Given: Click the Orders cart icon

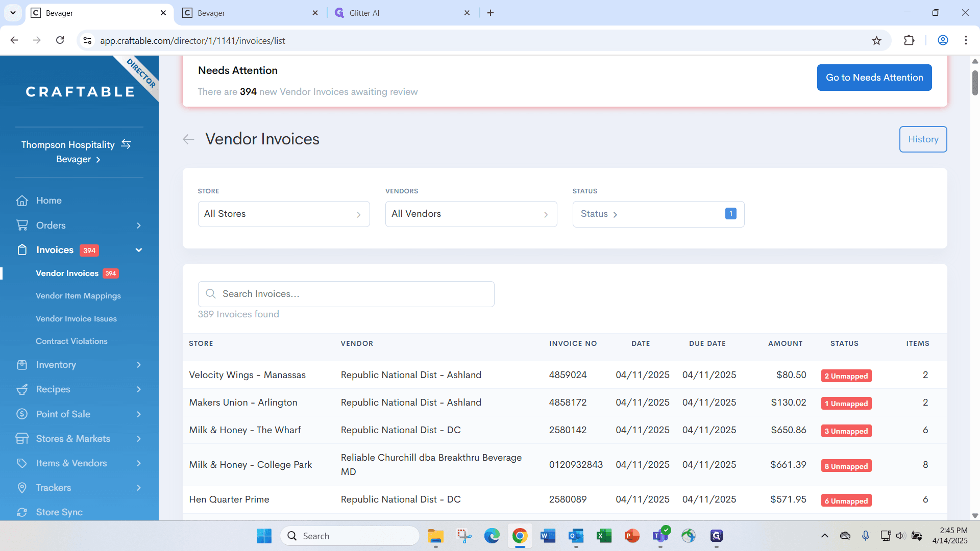Looking at the screenshot, I should click(22, 225).
